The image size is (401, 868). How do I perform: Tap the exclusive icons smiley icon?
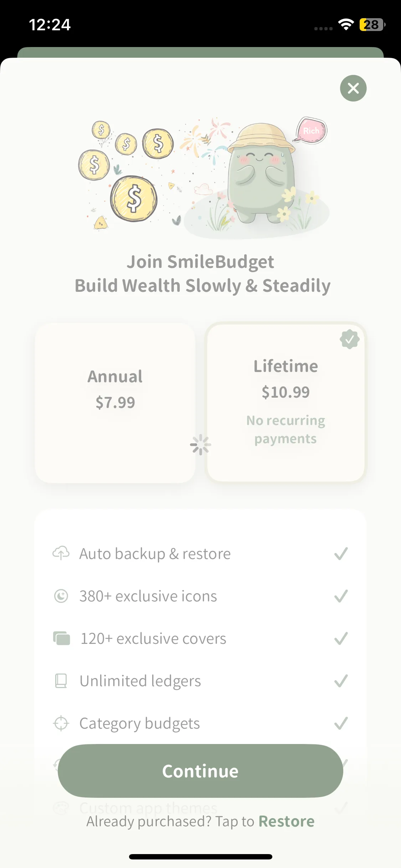coord(61,596)
